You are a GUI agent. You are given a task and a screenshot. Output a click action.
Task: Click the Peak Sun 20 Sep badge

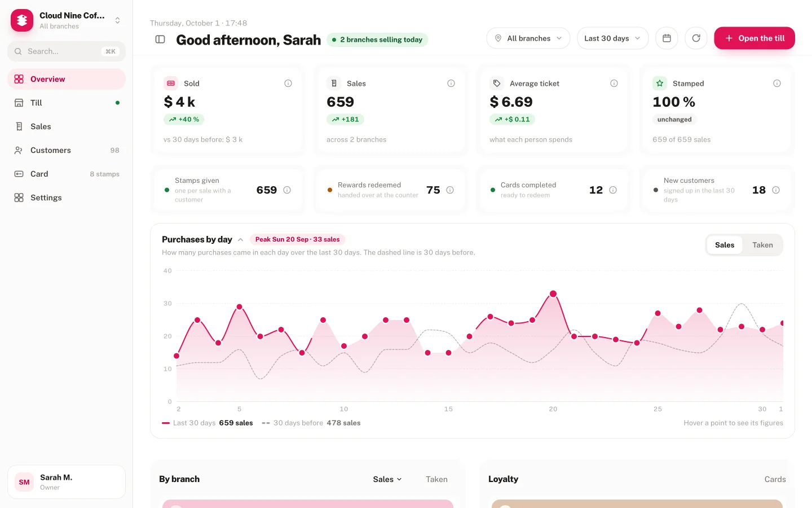[x=297, y=239]
